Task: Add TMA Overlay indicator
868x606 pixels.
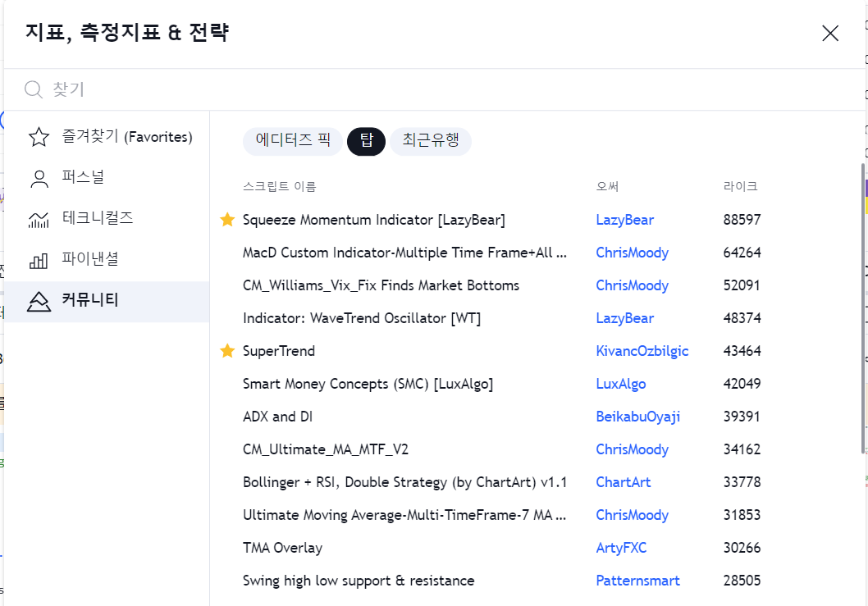Action: [282, 548]
